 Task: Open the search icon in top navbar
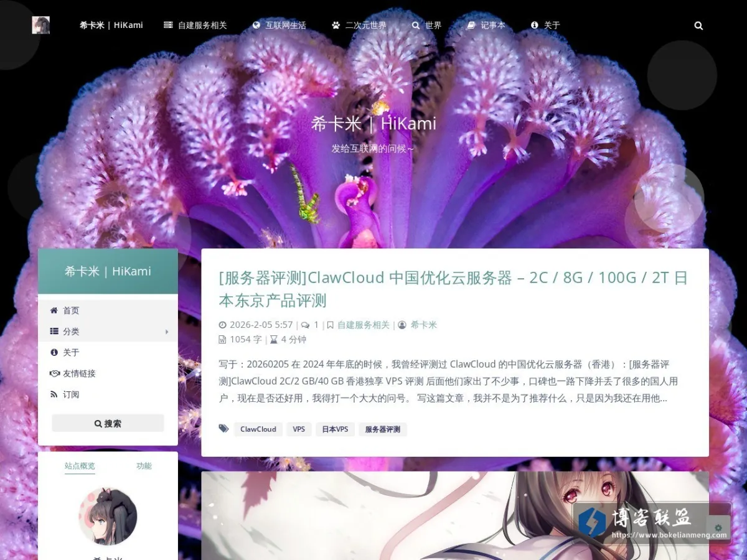698,26
